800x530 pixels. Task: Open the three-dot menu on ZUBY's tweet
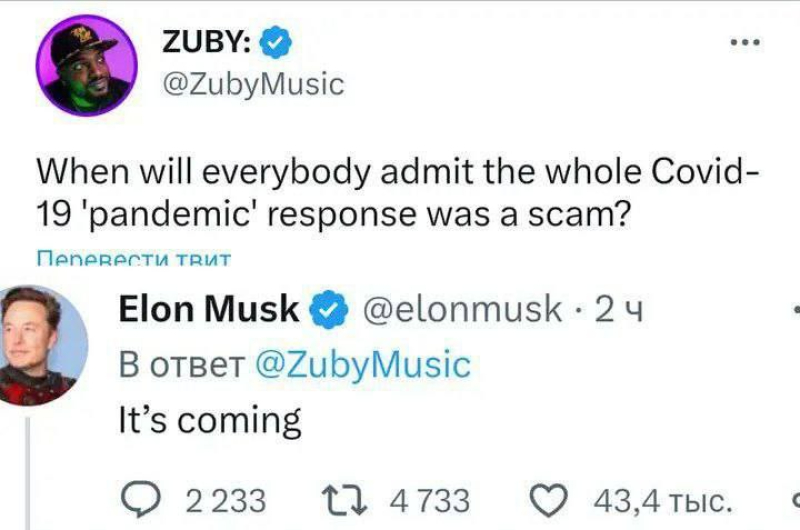point(745,42)
